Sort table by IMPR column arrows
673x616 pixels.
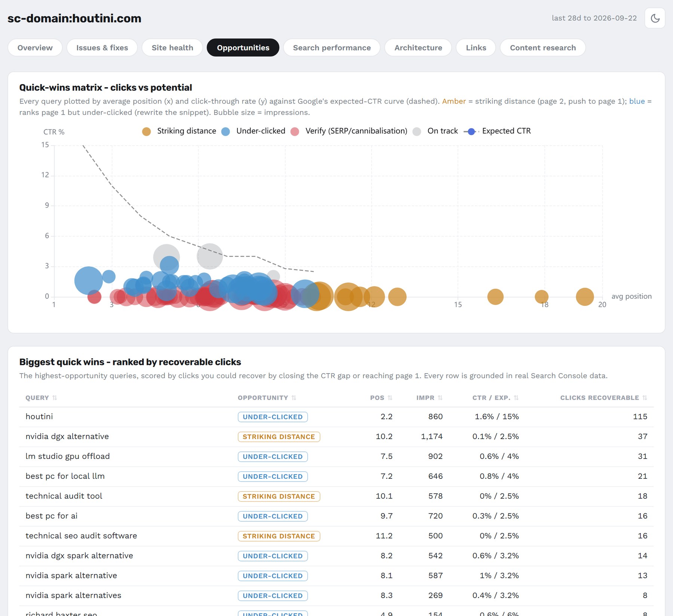tap(440, 398)
